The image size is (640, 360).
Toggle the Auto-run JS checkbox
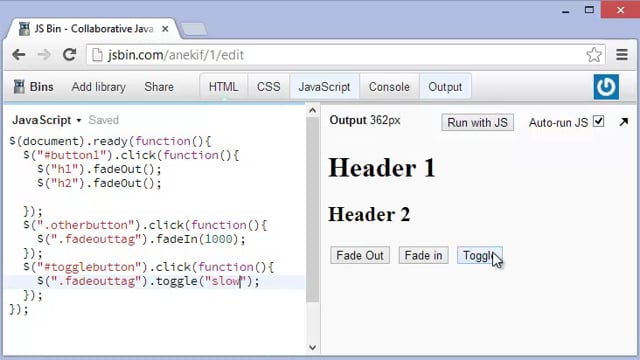point(599,122)
